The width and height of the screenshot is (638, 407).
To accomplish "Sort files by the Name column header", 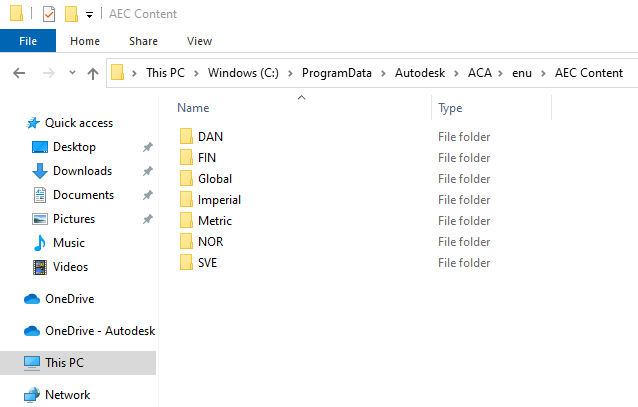I will pyautogui.click(x=193, y=108).
